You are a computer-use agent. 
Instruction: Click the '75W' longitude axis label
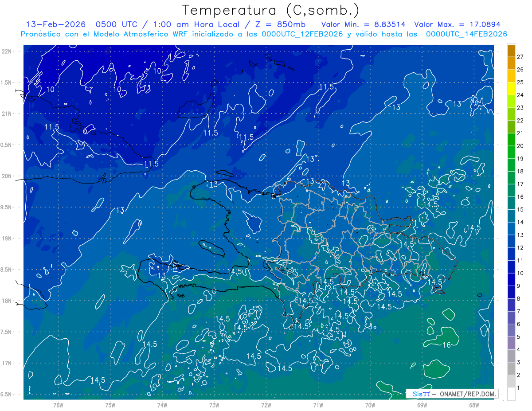(110, 405)
